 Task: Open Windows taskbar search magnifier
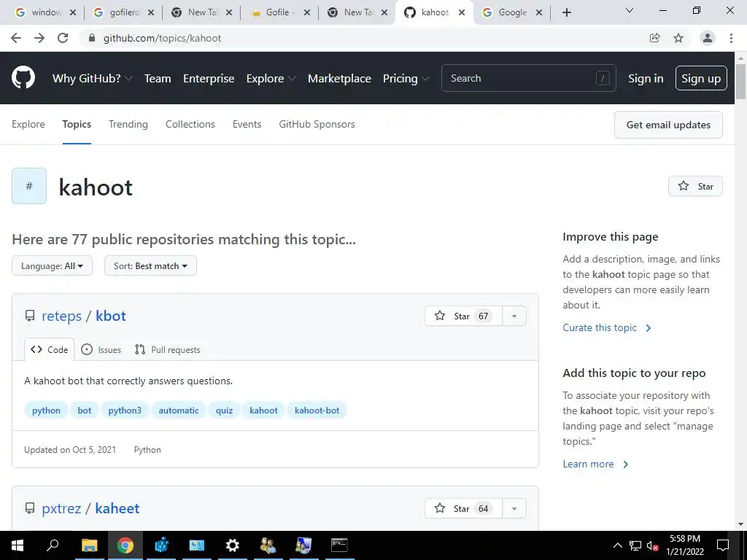53,545
